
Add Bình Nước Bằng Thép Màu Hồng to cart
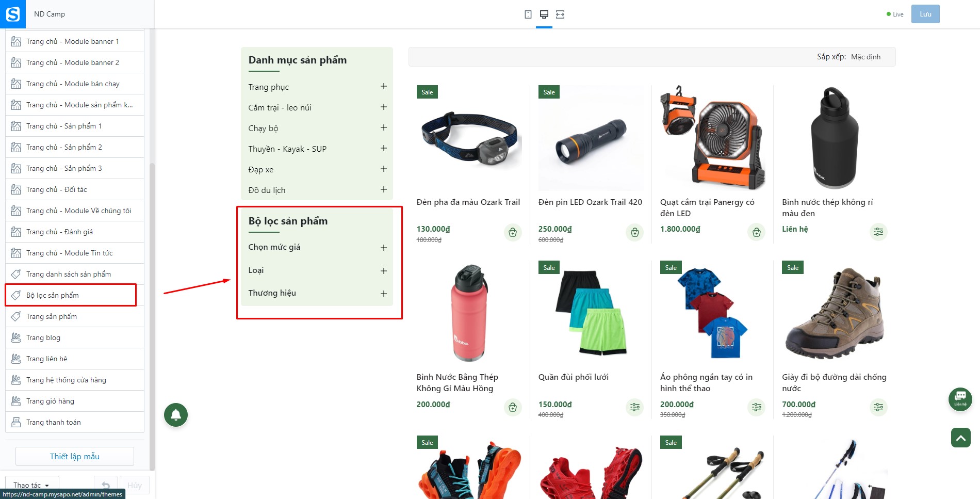(x=513, y=407)
